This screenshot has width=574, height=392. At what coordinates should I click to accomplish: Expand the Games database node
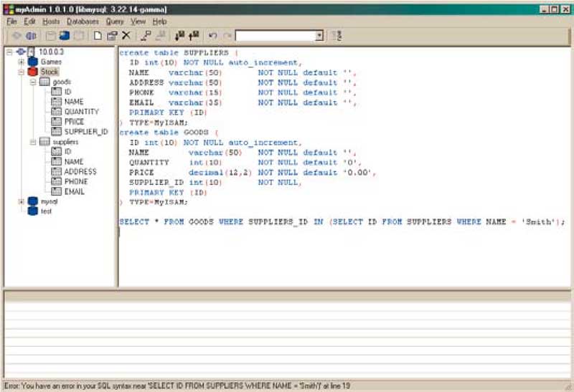[22, 62]
